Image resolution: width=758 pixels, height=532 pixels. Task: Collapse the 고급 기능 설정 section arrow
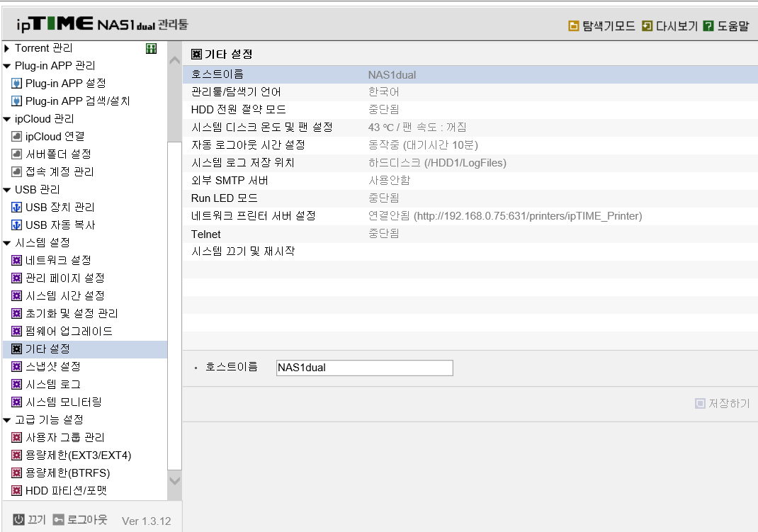(7, 420)
